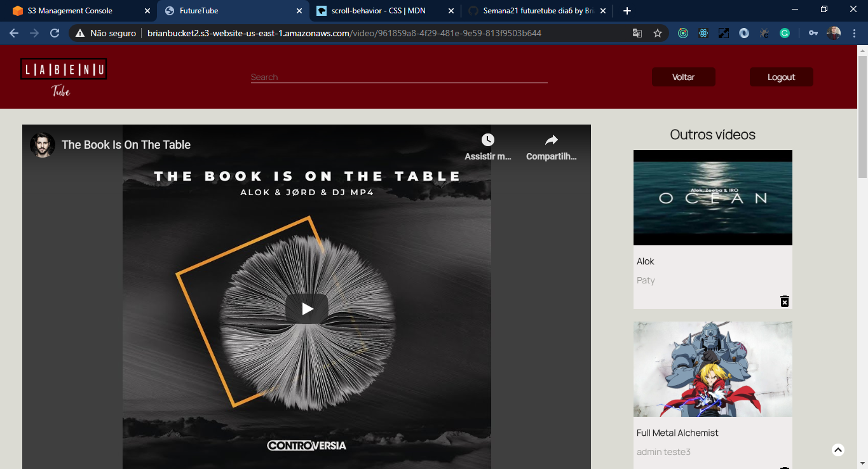The image size is (868, 469).
Task: Open the Chrome profile avatar
Action: point(834,33)
